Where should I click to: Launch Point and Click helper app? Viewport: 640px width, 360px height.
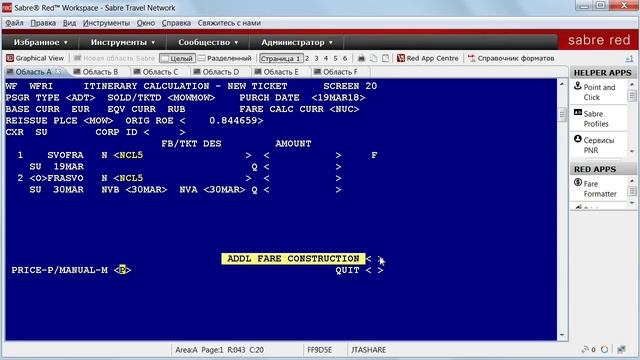click(x=598, y=92)
